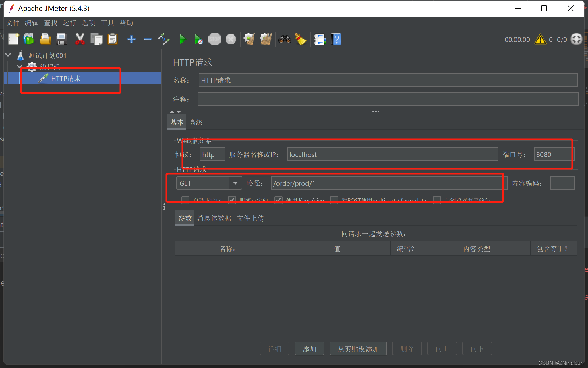
Task: Toggle the 对POST使用multipart/form-data checkbox
Action: [x=334, y=200]
